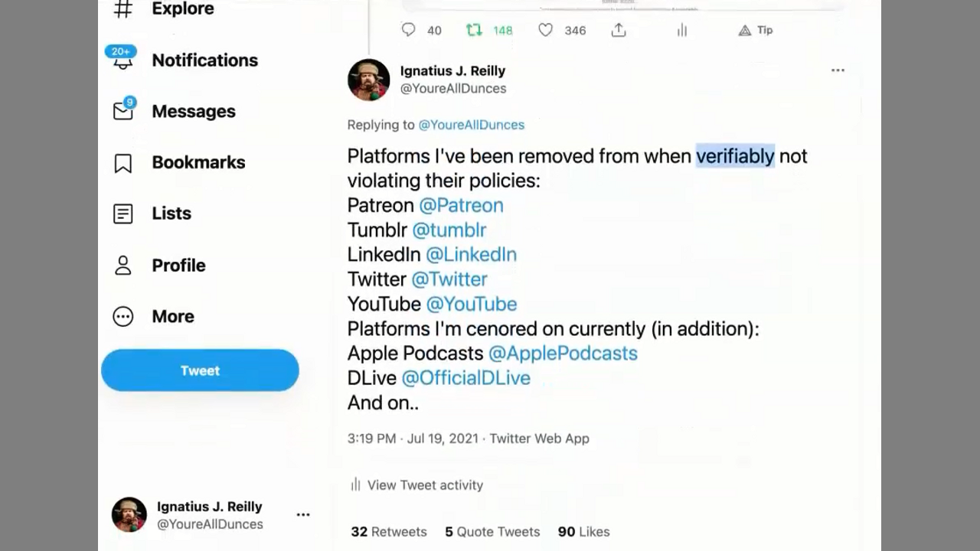
Task: Click the Tip icon
Action: click(x=745, y=30)
